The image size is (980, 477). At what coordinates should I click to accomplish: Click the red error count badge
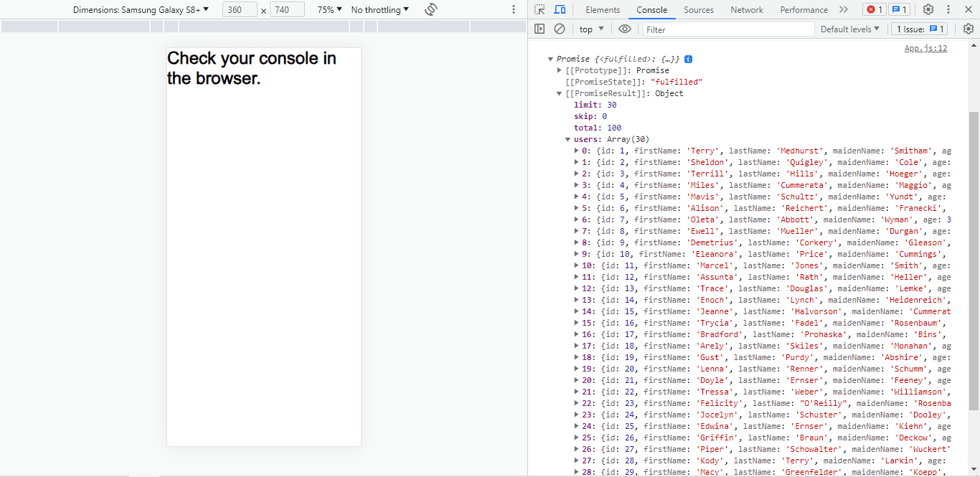[x=873, y=9]
